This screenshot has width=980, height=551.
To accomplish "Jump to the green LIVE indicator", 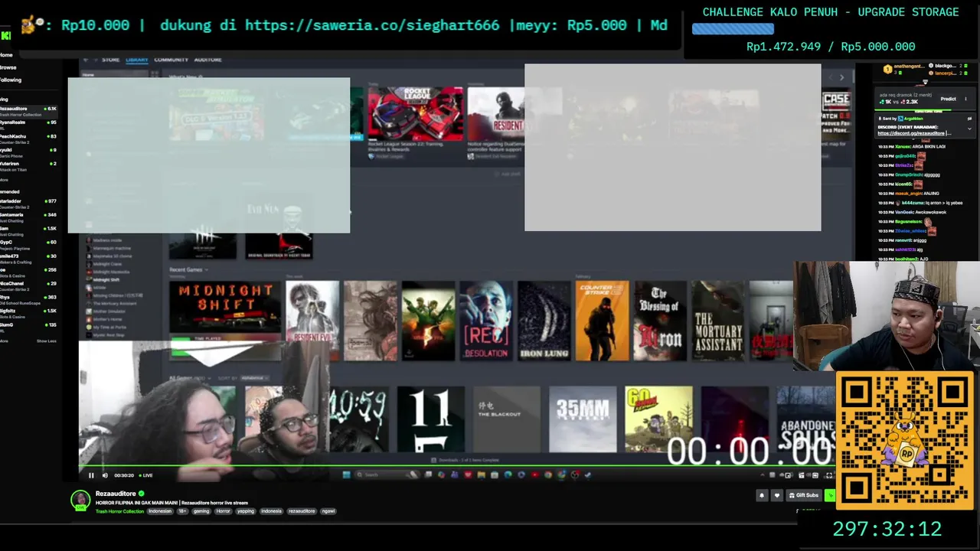I will point(145,475).
